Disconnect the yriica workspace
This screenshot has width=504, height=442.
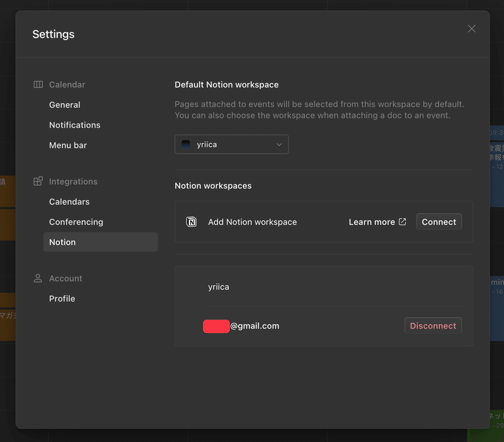[433, 326]
